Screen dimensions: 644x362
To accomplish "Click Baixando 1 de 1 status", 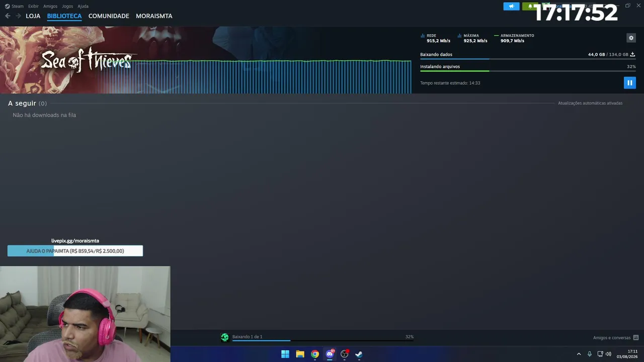I will tap(248, 337).
